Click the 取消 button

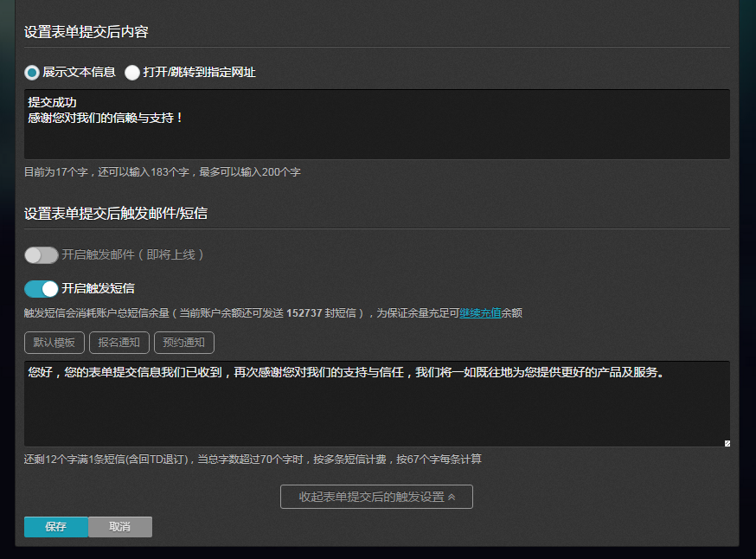pos(120,527)
